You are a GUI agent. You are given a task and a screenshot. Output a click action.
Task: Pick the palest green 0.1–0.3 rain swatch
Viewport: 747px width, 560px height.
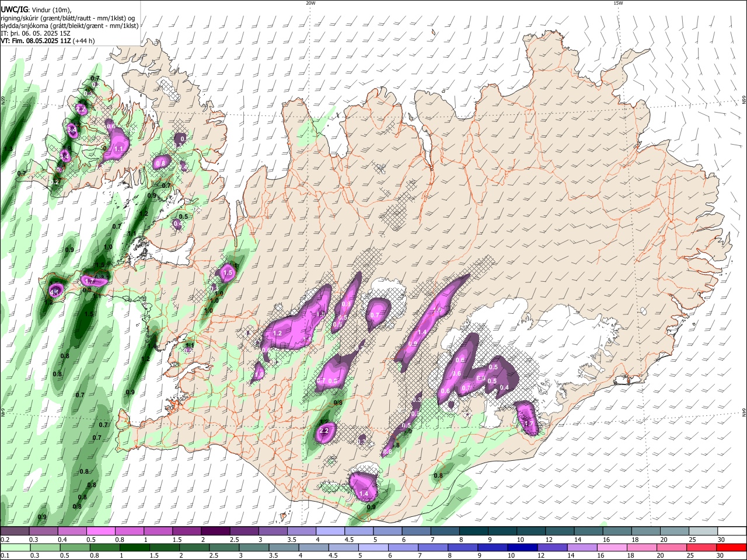tap(15, 547)
